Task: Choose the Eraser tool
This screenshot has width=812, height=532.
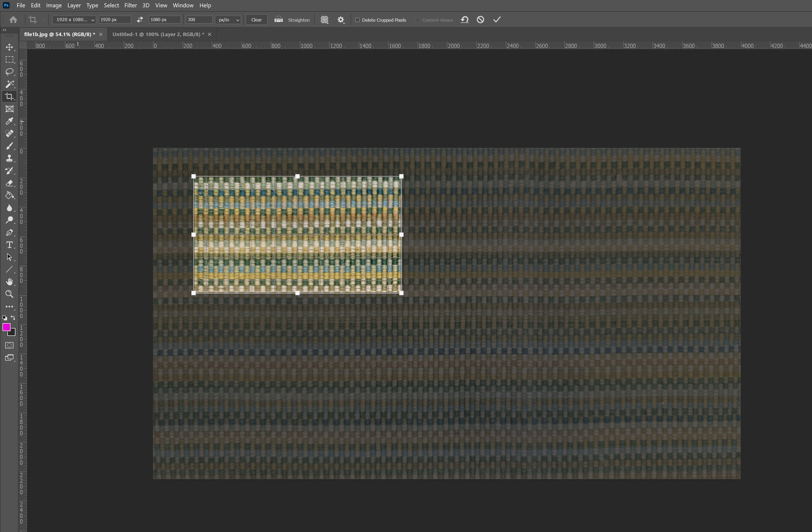Action: [x=9, y=183]
